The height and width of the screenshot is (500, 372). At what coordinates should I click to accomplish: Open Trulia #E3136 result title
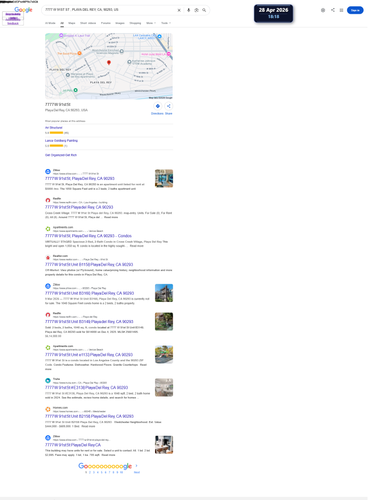coord(86,388)
